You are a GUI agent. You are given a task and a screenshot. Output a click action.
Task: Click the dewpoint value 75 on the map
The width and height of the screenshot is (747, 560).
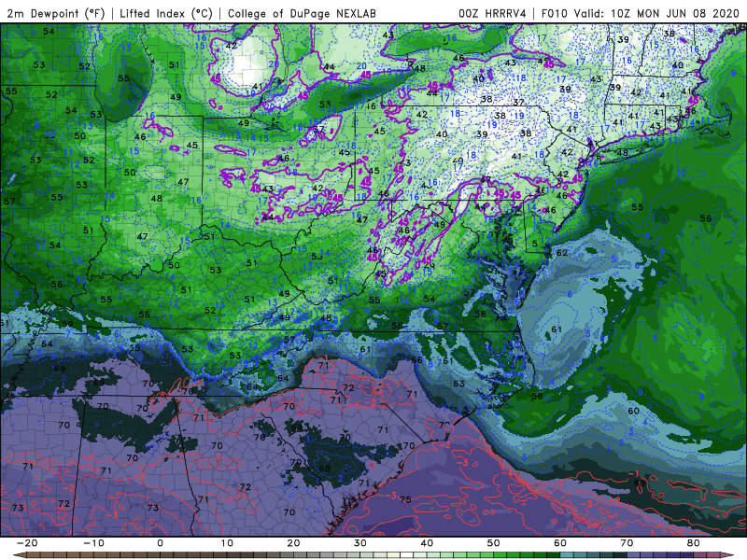(405, 499)
